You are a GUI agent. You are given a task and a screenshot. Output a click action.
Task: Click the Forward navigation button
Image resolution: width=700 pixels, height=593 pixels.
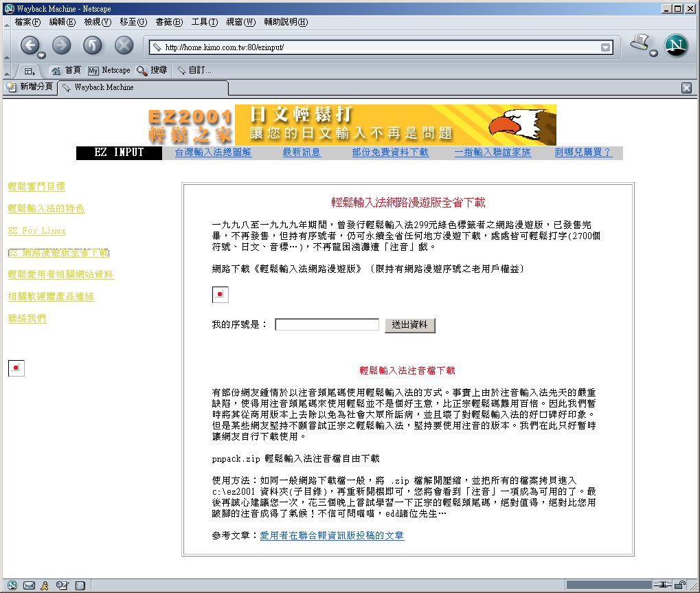tap(61, 45)
